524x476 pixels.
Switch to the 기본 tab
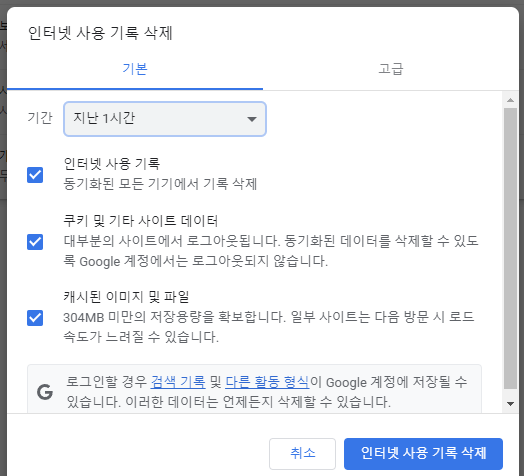(135, 69)
